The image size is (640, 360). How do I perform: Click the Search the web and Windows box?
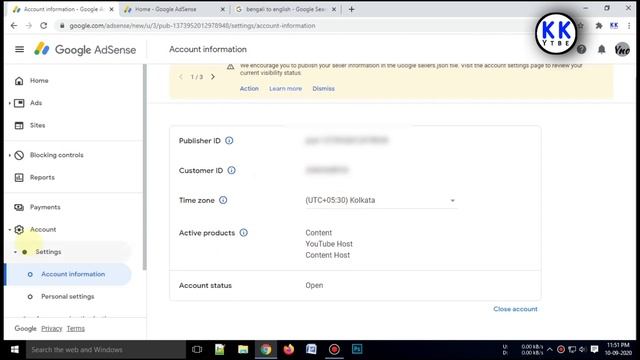[x=106, y=350]
